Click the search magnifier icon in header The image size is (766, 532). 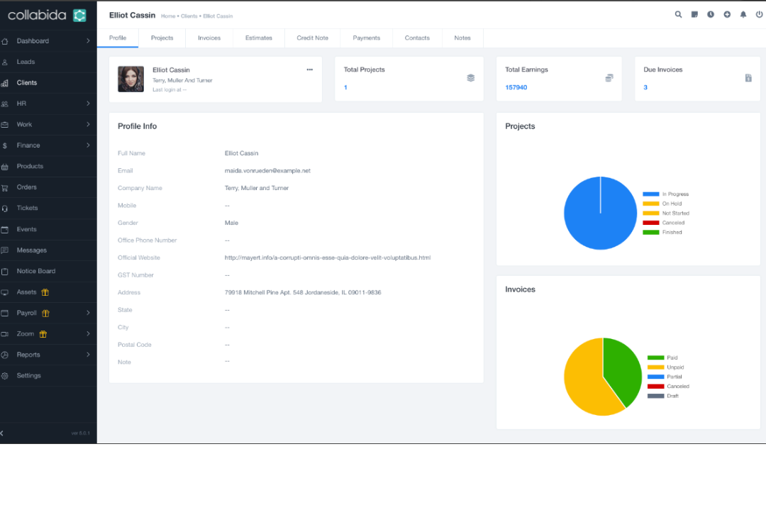(x=678, y=14)
